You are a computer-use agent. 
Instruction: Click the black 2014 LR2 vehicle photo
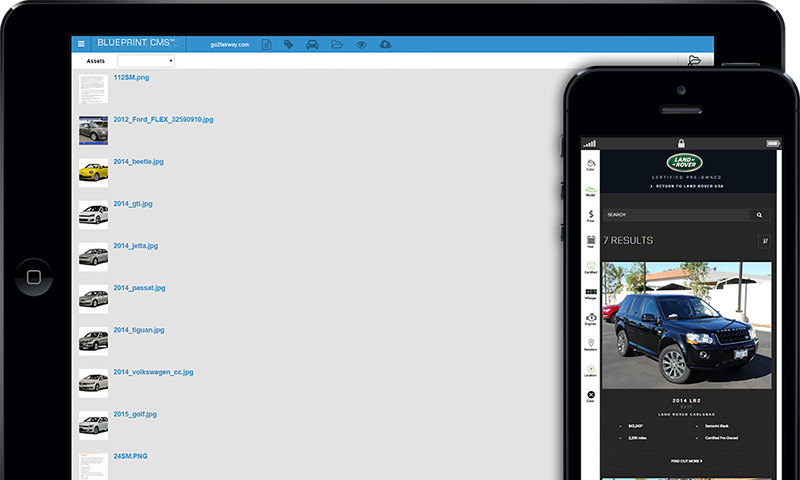click(687, 325)
